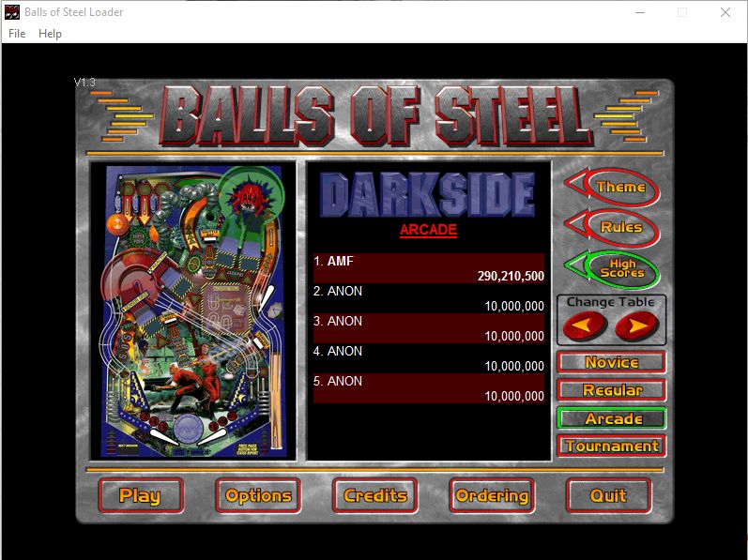View the Credits
748x560 pixels.
tap(375, 496)
